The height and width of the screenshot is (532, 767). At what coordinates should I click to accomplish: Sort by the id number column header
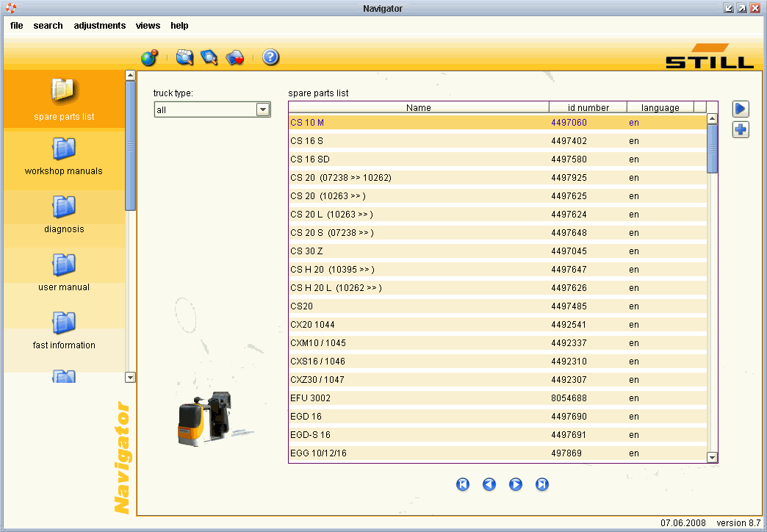(588, 108)
